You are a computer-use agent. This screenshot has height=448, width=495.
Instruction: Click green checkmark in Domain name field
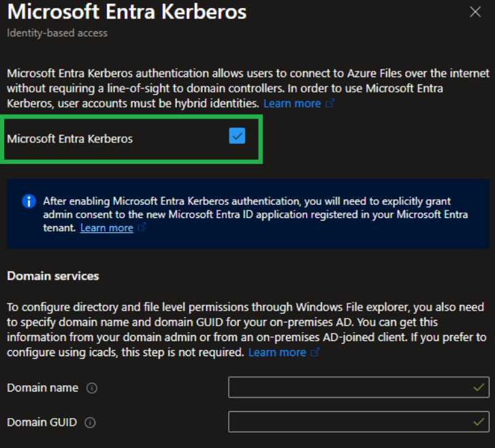479,387
